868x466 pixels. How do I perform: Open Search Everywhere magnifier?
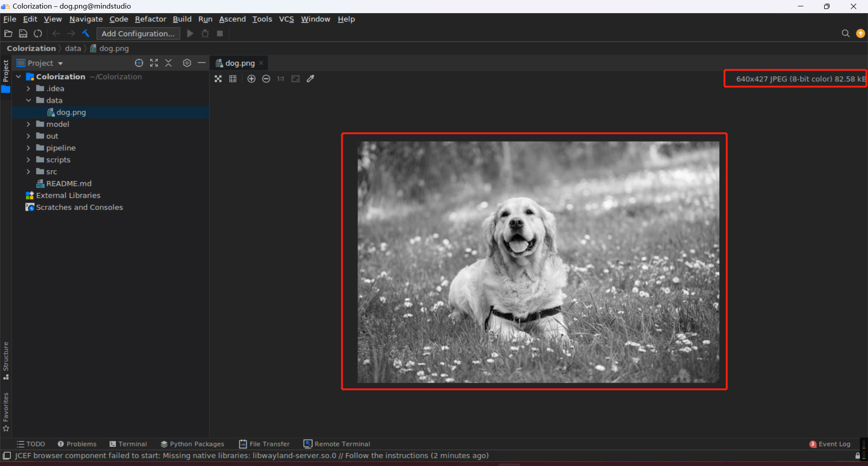click(x=845, y=33)
